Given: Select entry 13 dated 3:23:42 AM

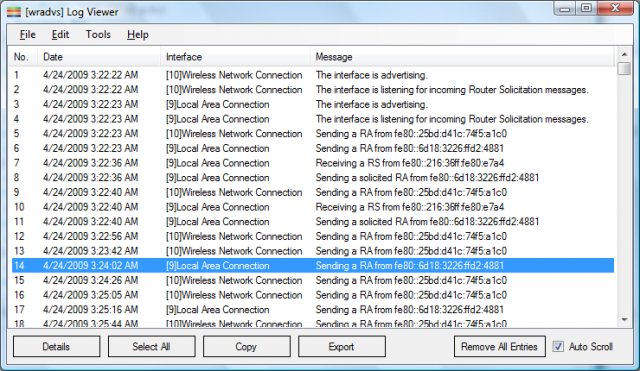Looking at the screenshot, I should [x=313, y=251].
